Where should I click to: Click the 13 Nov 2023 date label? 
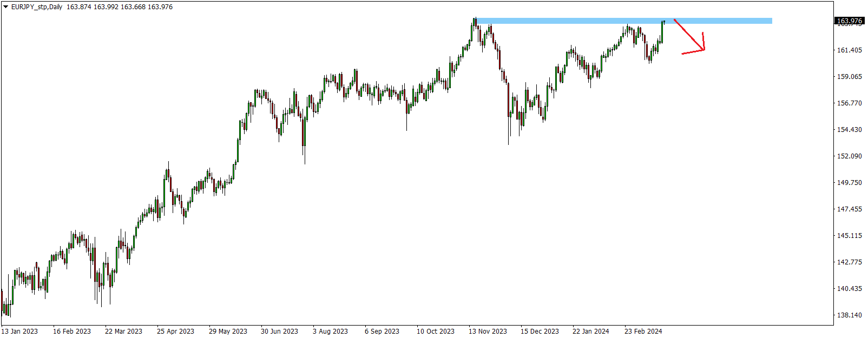coord(488,332)
